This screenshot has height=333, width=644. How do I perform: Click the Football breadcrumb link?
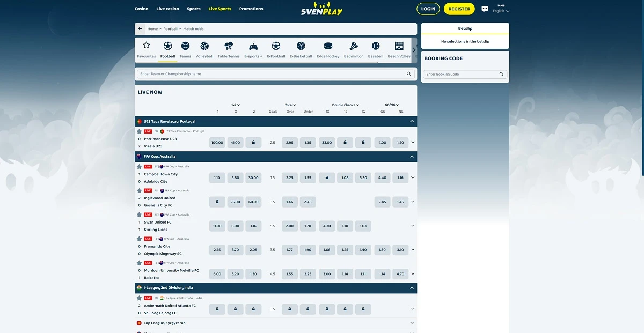coord(170,29)
